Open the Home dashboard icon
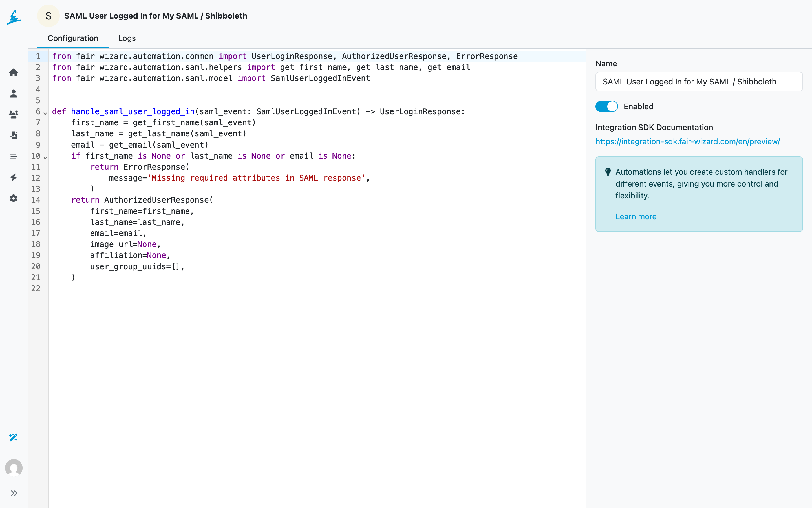 [14, 73]
